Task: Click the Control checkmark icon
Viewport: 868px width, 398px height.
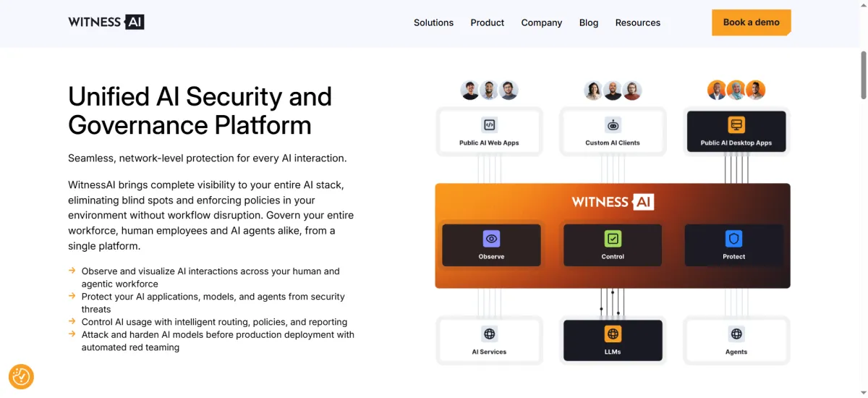Action: tap(613, 238)
